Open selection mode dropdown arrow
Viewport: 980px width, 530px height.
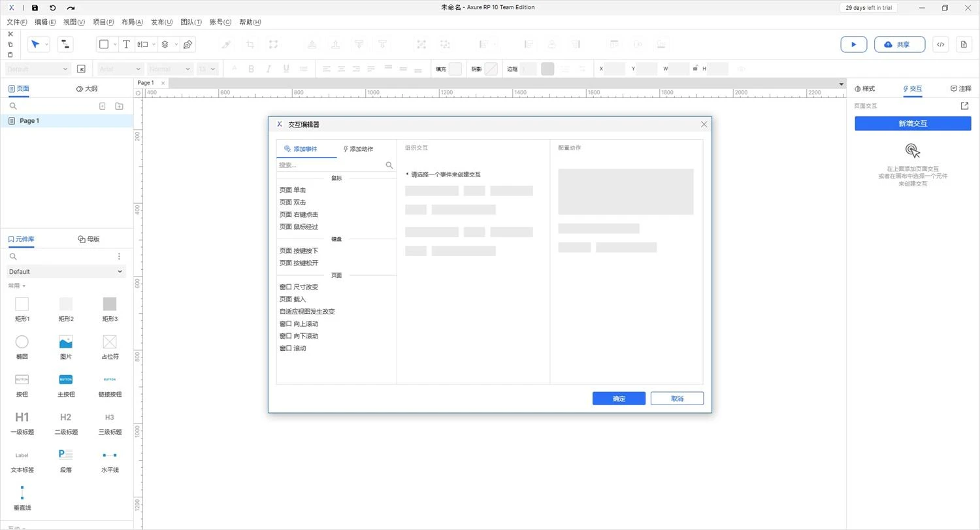pyautogui.click(x=46, y=45)
